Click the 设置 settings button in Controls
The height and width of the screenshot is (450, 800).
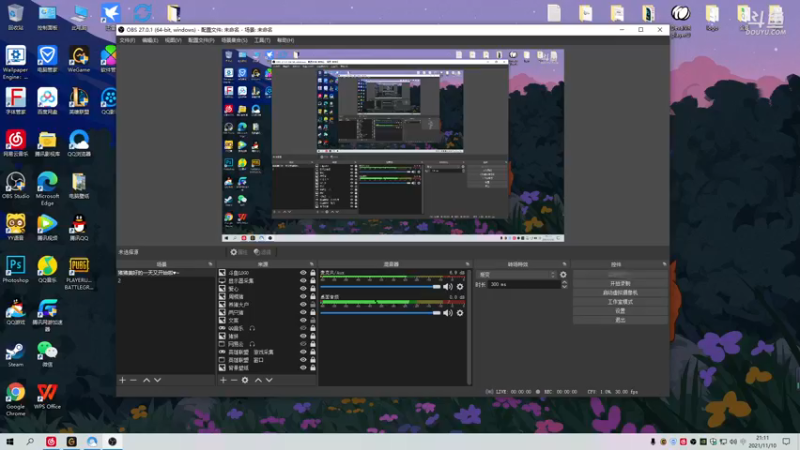pos(620,311)
